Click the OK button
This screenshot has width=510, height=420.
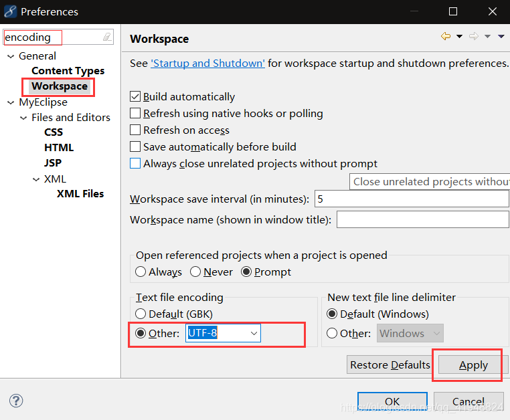tap(393, 401)
